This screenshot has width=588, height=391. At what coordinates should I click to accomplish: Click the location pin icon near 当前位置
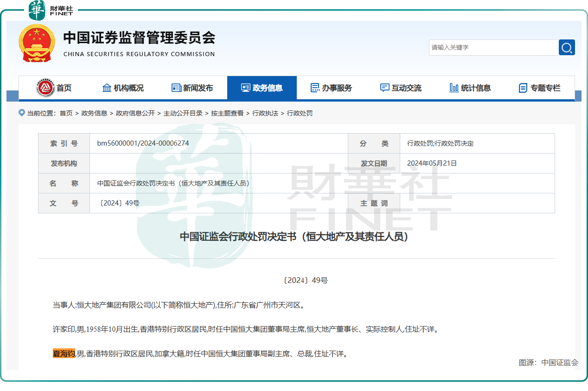[21, 113]
